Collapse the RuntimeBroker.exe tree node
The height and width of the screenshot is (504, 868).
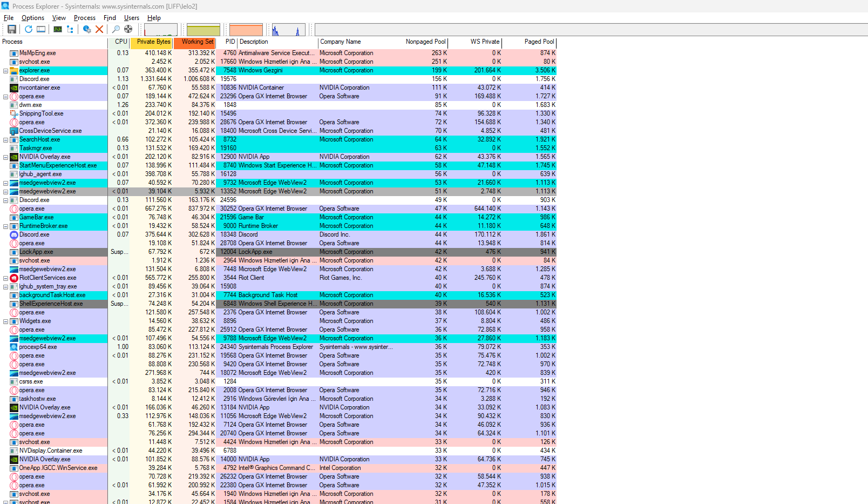click(6, 226)
